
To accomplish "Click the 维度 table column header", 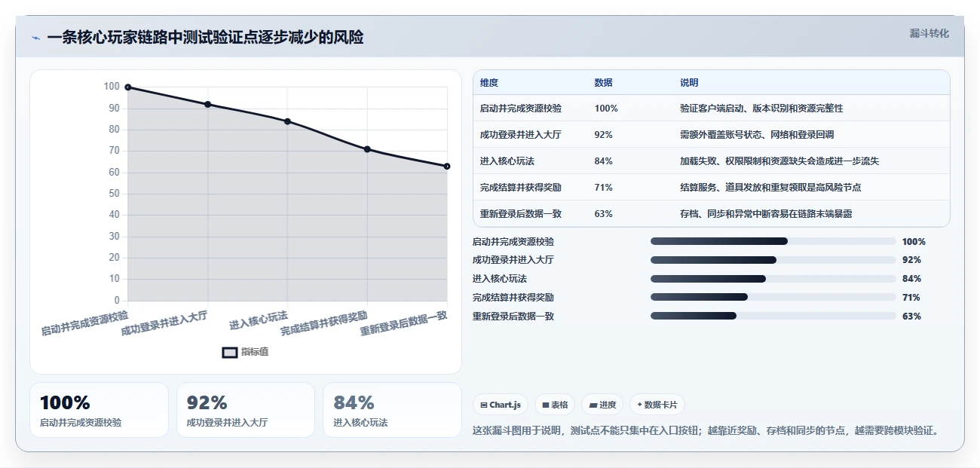I will coord(489,83).
